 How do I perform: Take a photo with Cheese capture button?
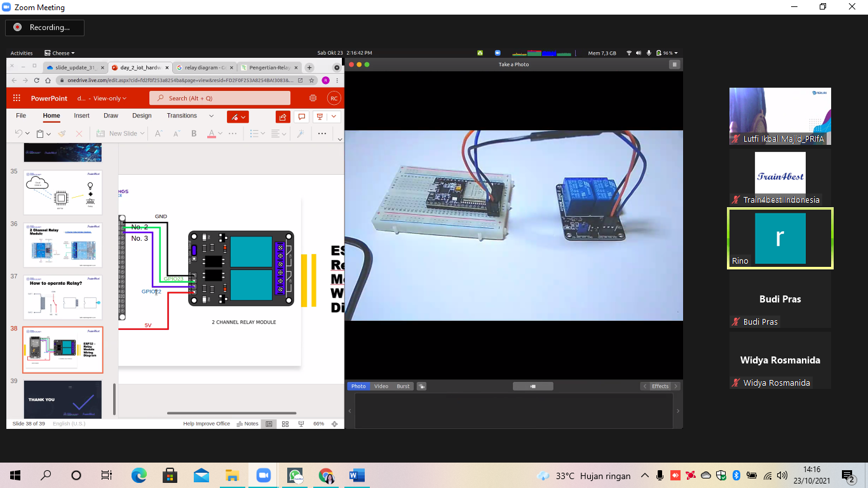tap(532, 386)
